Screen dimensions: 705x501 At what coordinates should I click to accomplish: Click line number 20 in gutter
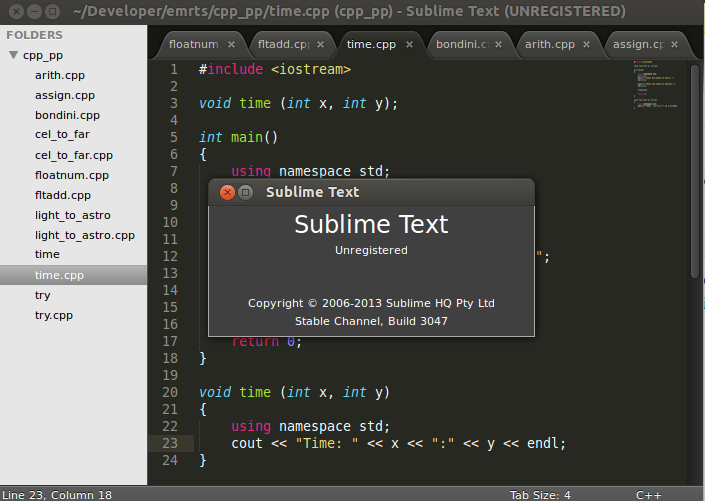[x=170, y=393]
